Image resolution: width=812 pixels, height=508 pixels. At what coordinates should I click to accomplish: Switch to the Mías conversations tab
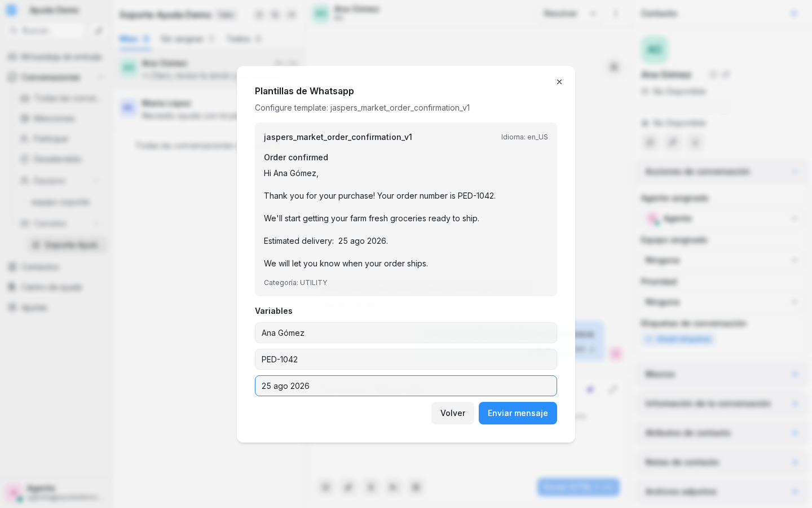tap(134, 39)
